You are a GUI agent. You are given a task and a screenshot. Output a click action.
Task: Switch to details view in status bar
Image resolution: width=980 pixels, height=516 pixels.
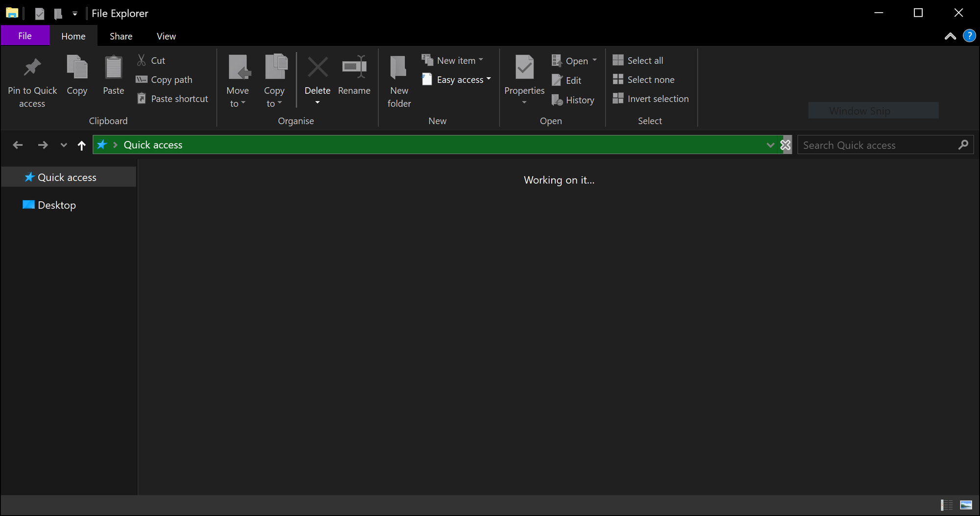947,505
